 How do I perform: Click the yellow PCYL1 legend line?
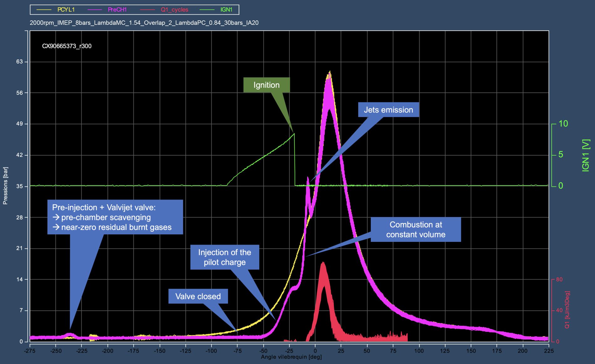tap(44, 10)
